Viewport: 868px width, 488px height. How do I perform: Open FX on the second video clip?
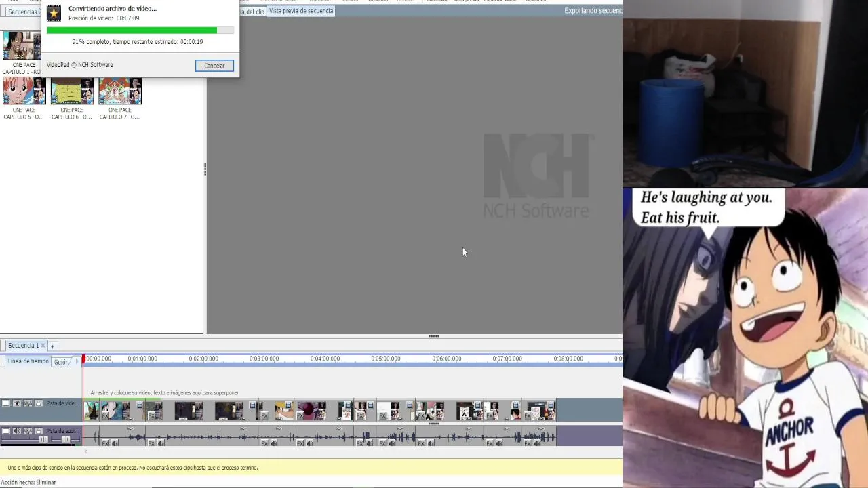coord(105,416)
